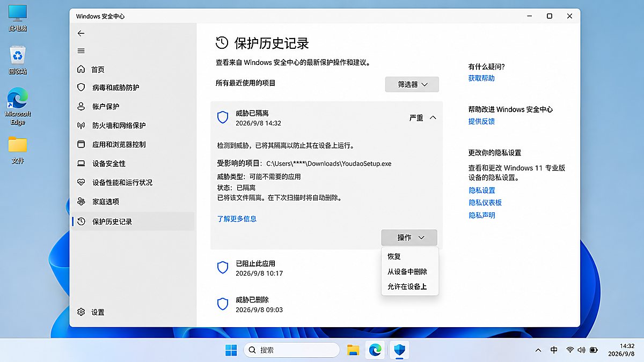The width and height of the screenshot is (644, 362).
Task: Select the 回收站 desktop icon
Action: click(x=18, y=60)
